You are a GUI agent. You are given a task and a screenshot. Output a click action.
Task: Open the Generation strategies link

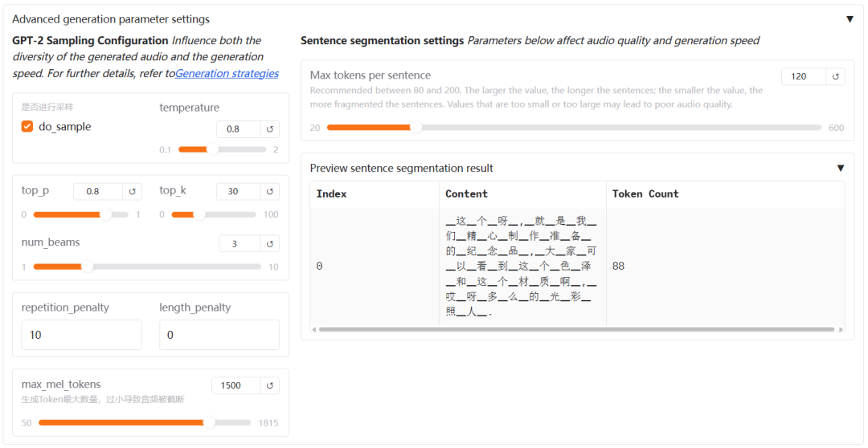click(227, 74)
